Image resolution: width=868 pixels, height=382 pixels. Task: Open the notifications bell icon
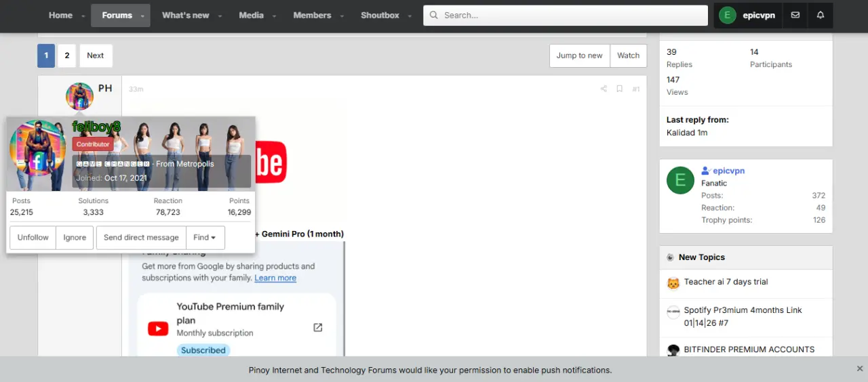point(821,15)
